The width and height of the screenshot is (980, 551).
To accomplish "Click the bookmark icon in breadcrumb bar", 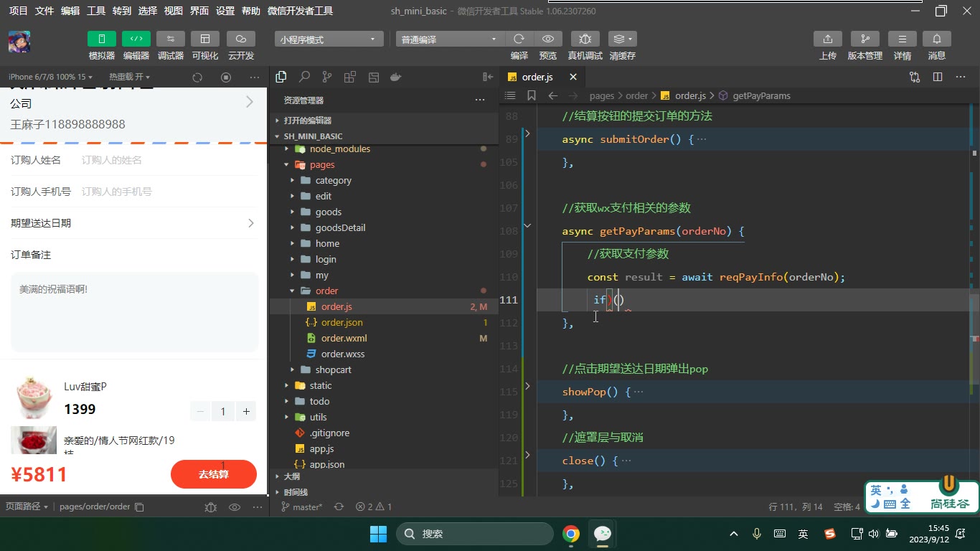I will (x=532, y=95).
